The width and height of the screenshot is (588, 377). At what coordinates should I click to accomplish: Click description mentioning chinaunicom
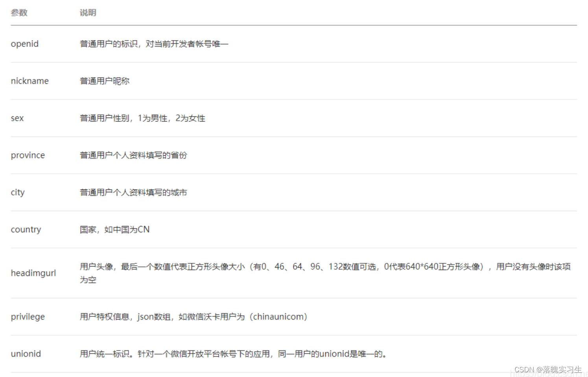194,316
